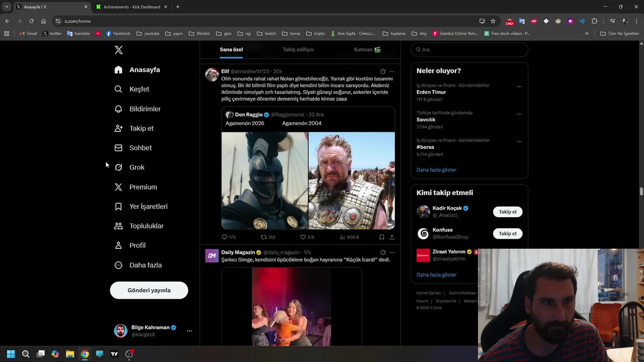Follow Kadir Koçak

coord(508,212)
